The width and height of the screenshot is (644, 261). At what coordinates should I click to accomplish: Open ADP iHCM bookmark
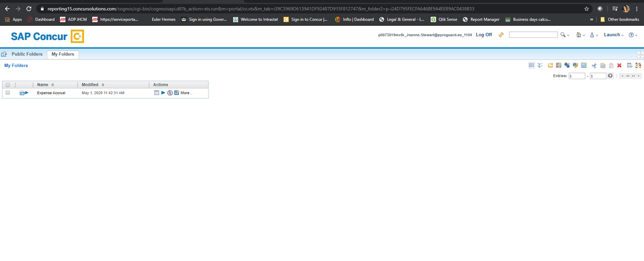[x=73, y=19]
